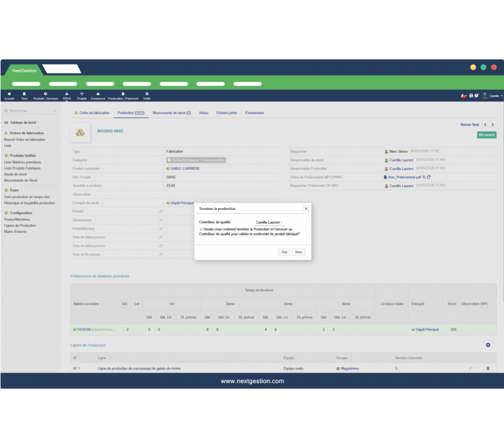
Task: Open Contrôleur de qualité dropdown
Action: (x=269, y=222)
